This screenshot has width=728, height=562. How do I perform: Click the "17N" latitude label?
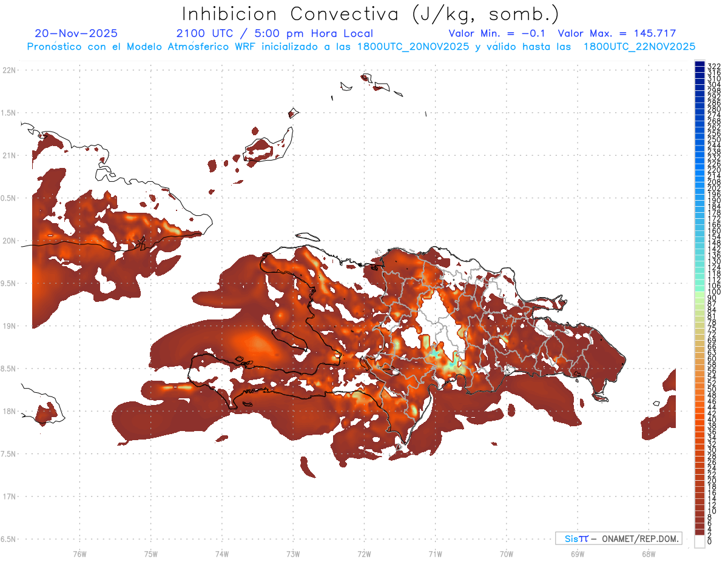pos(8,497)
